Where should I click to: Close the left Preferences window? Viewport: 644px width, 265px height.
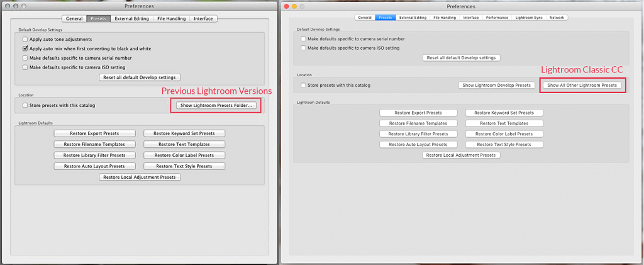pyautogui.click(x=8, y=6)
